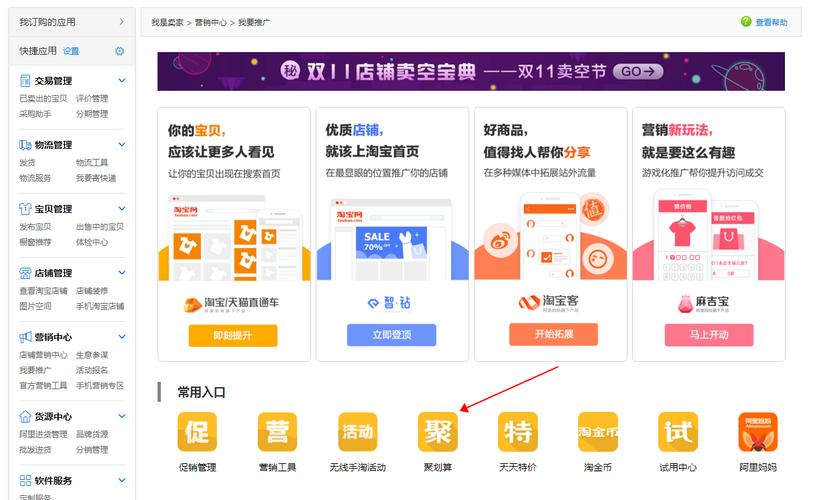Click the 淘宝客 logo
The width and height of the screenshot is (821, 500).
tap(549, 302)
